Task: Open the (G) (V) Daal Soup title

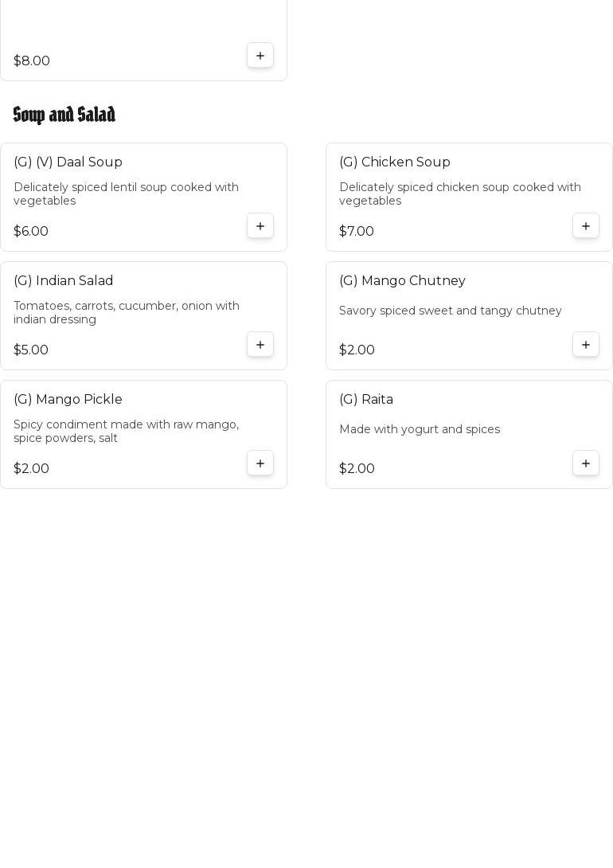Action: point(68,162)
